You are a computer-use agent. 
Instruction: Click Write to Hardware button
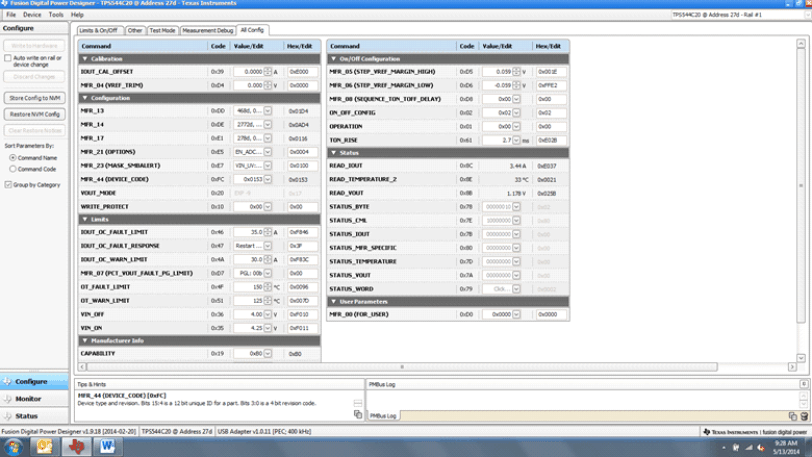[35, 46]
